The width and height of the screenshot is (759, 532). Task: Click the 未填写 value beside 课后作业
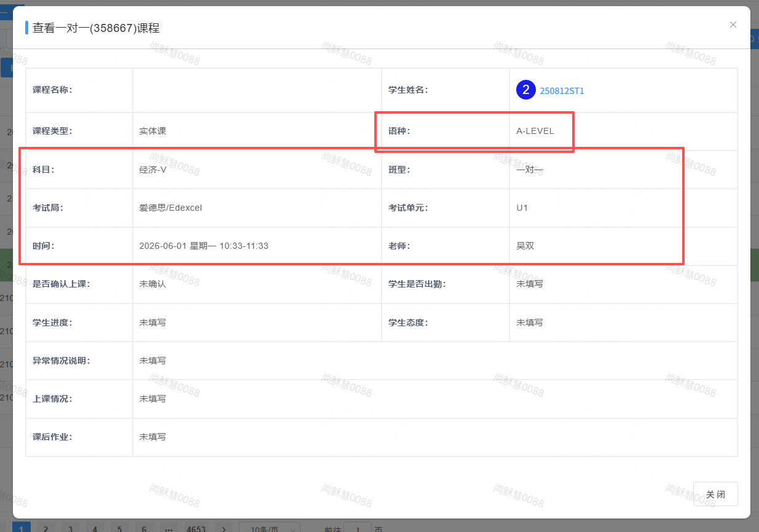(x=152, y=437)
